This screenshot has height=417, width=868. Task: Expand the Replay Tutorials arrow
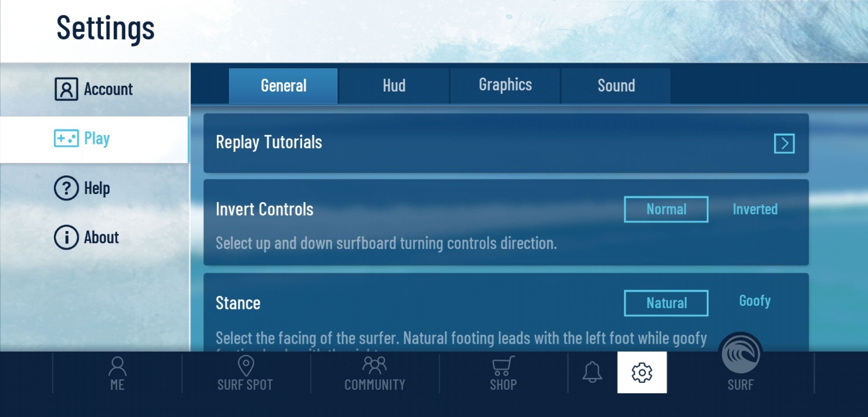[785, 143]
